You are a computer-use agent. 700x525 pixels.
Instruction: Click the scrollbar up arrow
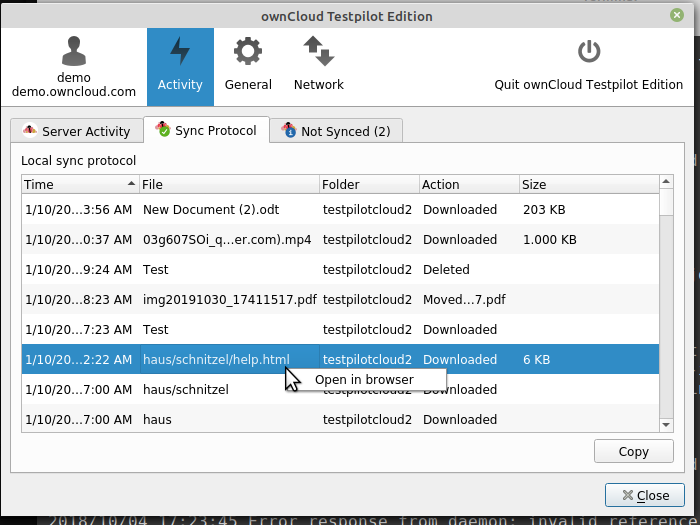666,181
